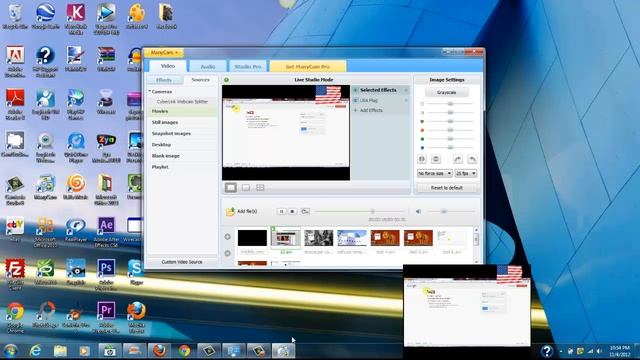Open the Adobe After Effects desktop icon

pyautogui.click(x=106, y=233)
